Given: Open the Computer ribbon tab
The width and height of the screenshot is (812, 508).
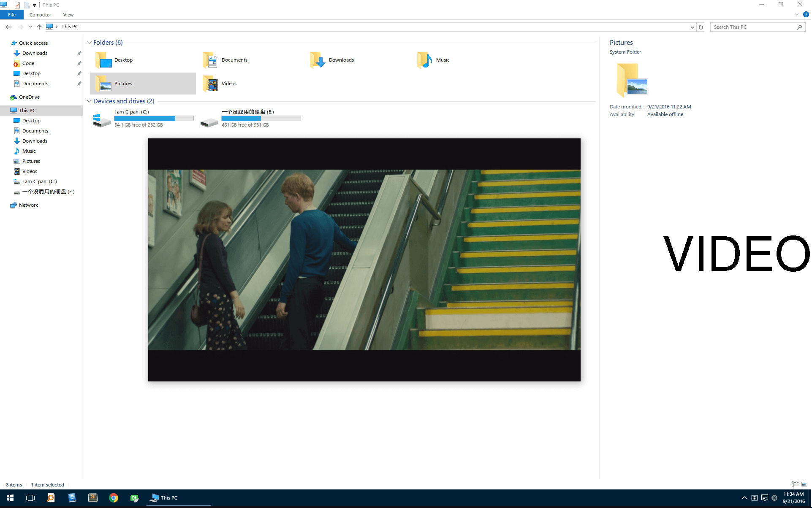Looking at the screenshot, I should pos(40,15).
